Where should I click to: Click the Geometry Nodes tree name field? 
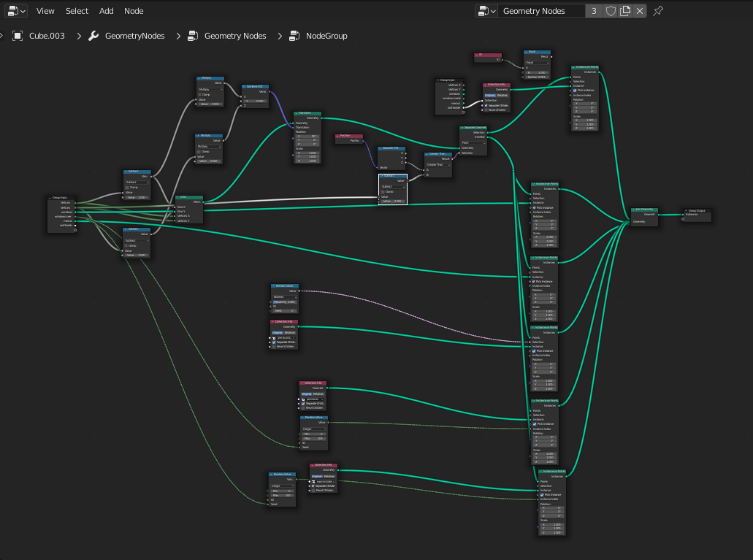(542, 11)
